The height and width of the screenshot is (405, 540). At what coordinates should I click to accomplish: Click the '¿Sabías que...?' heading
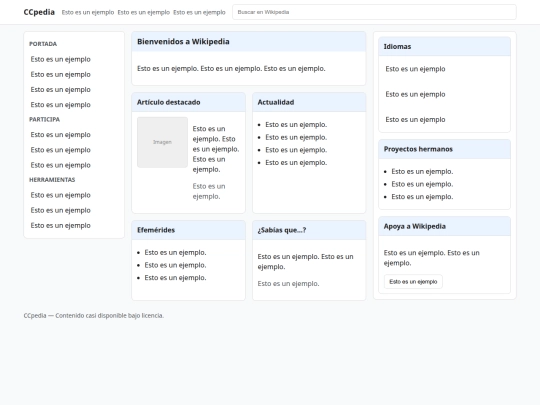coord(282,230)
